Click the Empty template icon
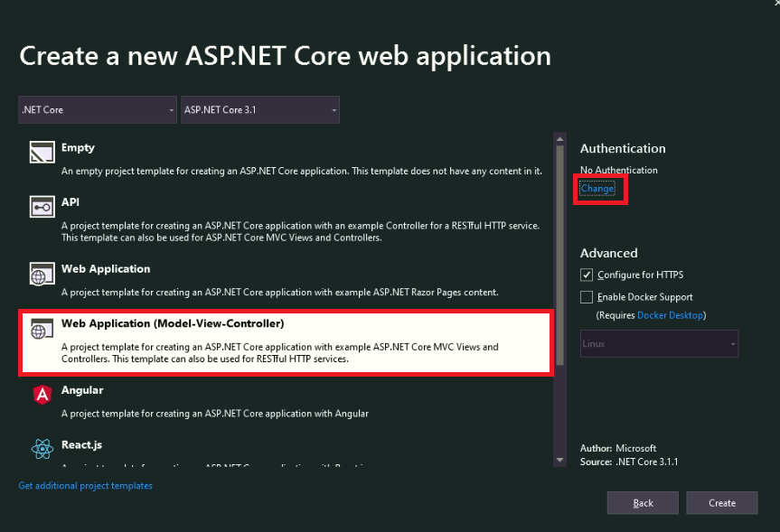The image size is (780, 532). pyautogui.click(x=42, y=152)
